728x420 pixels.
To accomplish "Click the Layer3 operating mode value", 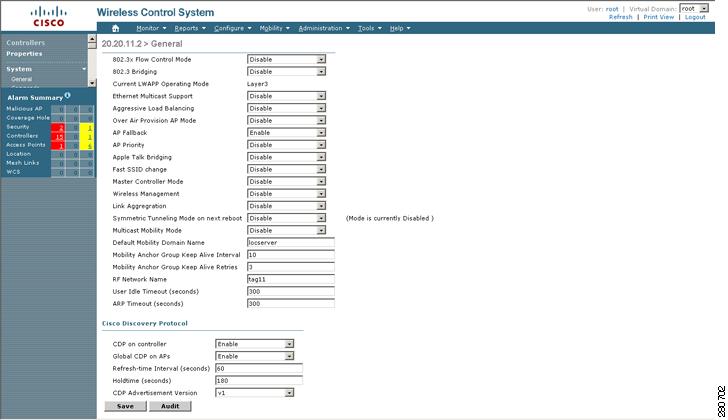I will (x=257, y=84).
